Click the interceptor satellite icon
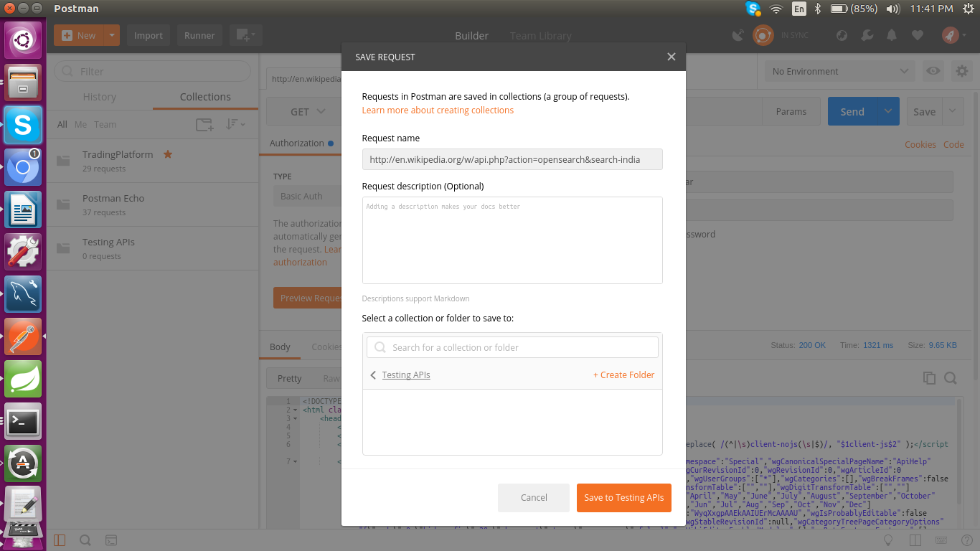Screen dimensions: 980x551 tap(738, 35)
